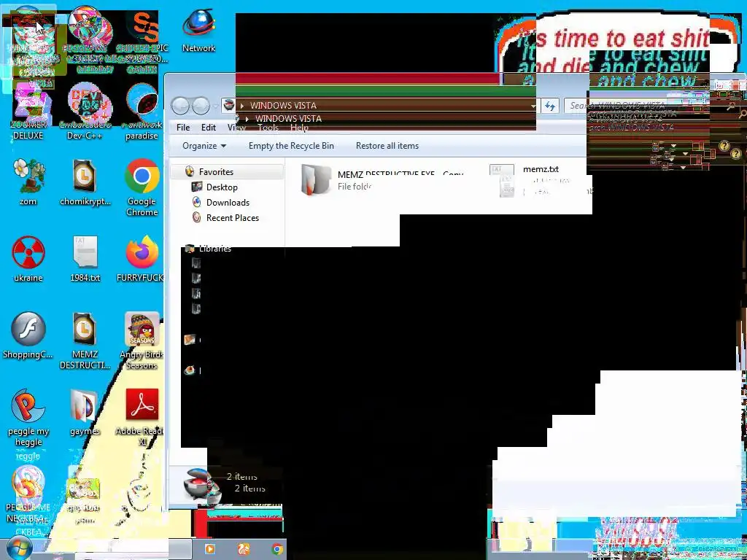Select MEMZ DESTRUCTIVE.EXE - Copy folder in Explorer
The height and width of the screenshot is (560, 747).
click(382, 180)
